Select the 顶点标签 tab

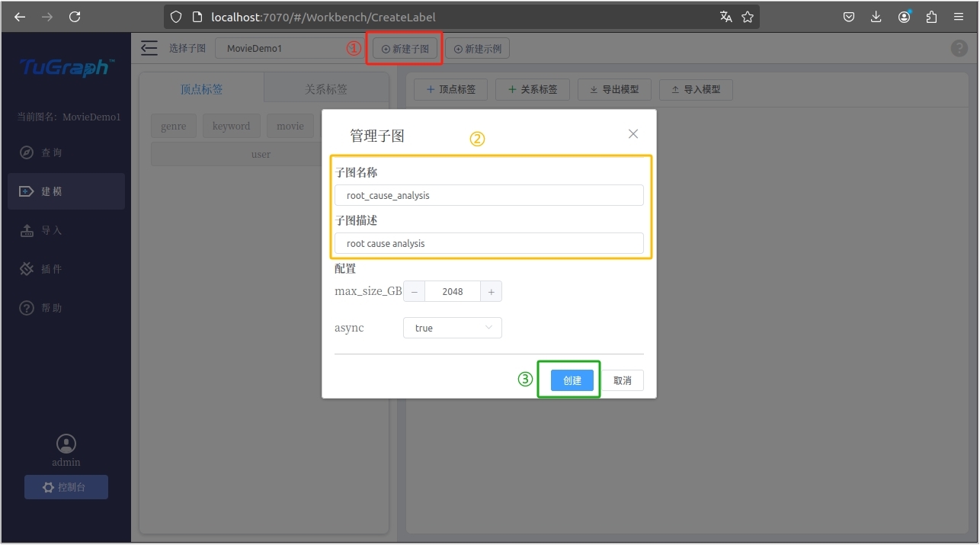tap(201, 89)
